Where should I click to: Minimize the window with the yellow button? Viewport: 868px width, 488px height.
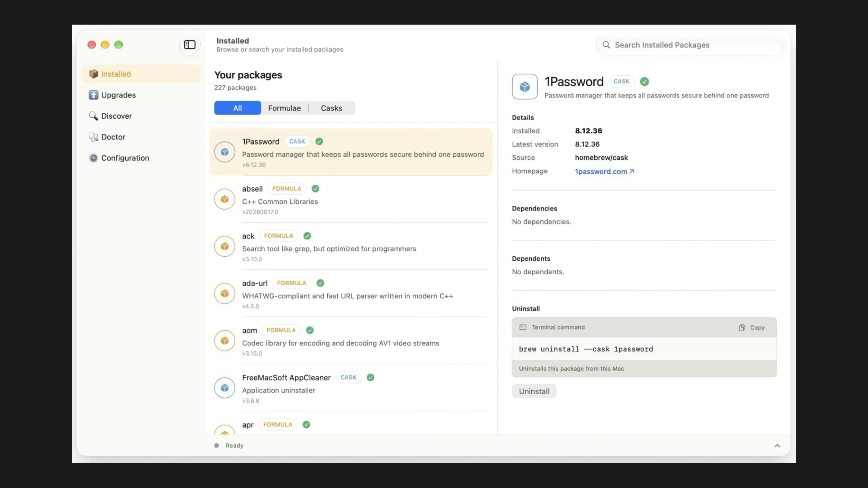pyautogui.click(x=105, y=45)
